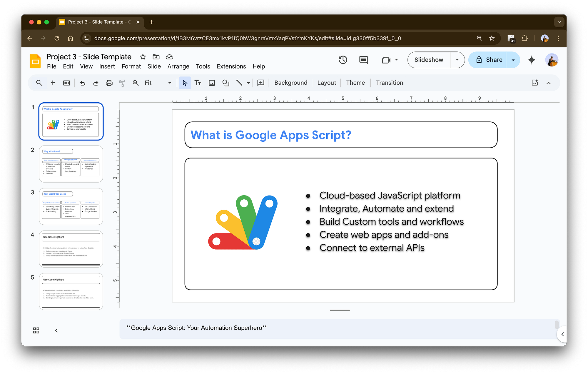588x374 pixels.
Task: Open the Fit zoom dropdown
Action: pos(169,83)
